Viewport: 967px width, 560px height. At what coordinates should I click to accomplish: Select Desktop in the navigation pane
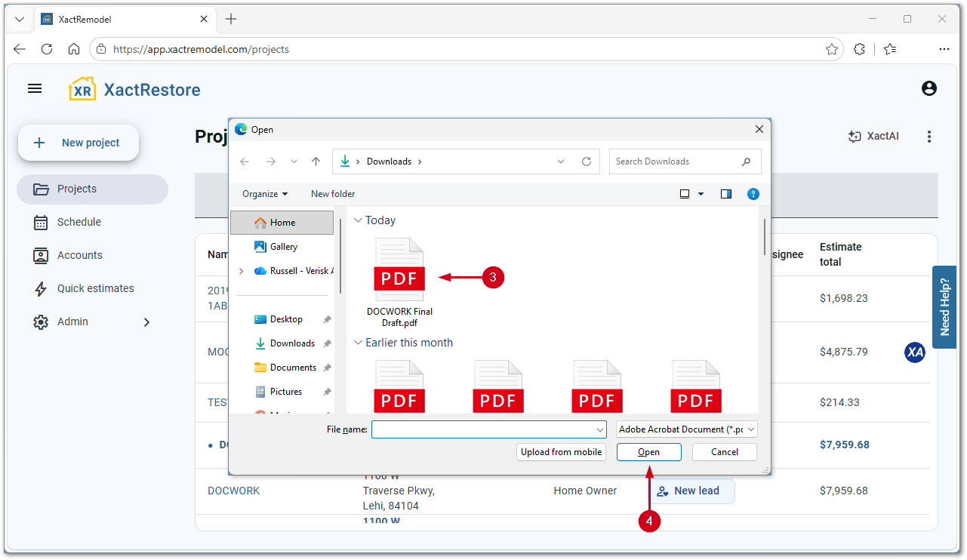[286, 319]
